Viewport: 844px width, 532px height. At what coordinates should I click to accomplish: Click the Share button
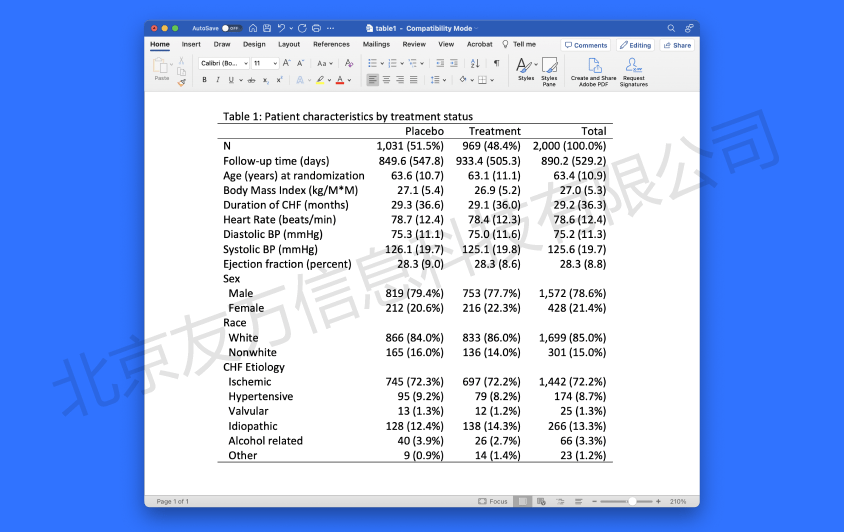point(677,45)
